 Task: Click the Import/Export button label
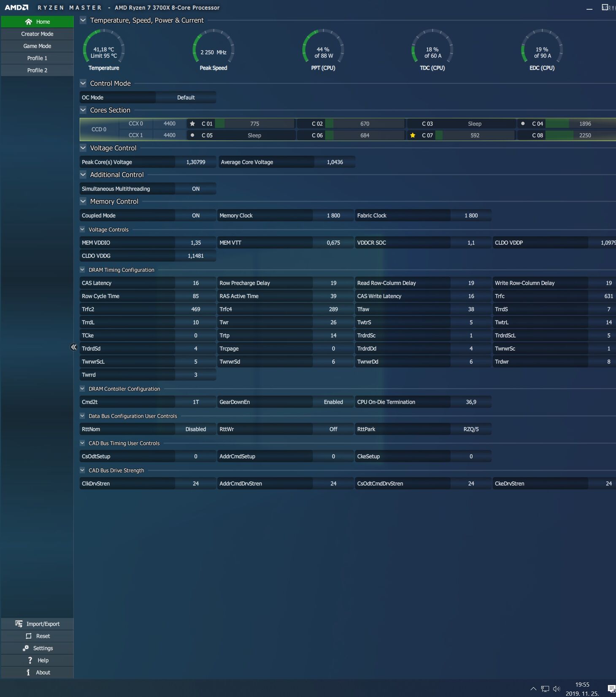click(x=43, y=624)
